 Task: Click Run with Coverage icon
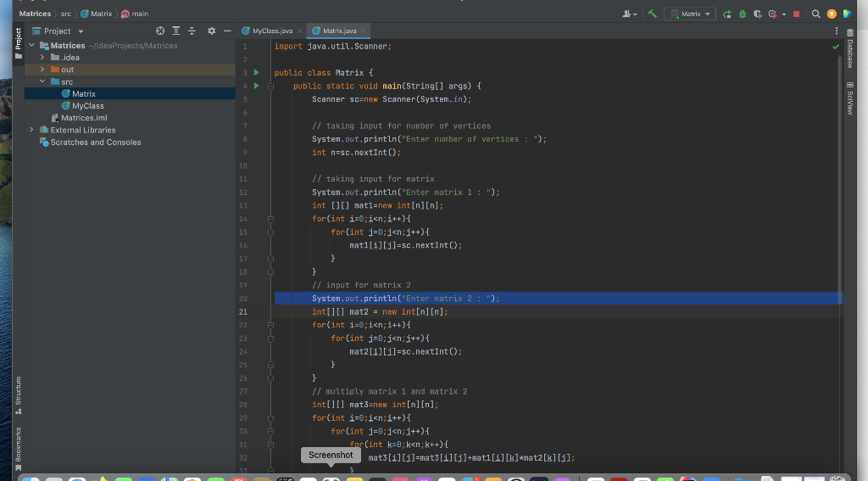(x=758, y=14)
